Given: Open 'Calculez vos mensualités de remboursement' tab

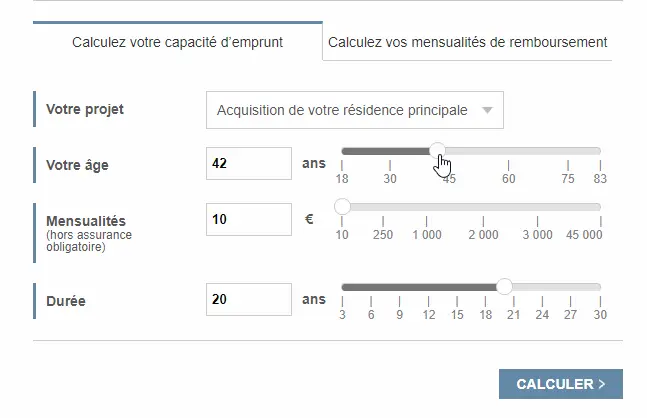Looking at the screenshot, I should click(x=467, y=43).
